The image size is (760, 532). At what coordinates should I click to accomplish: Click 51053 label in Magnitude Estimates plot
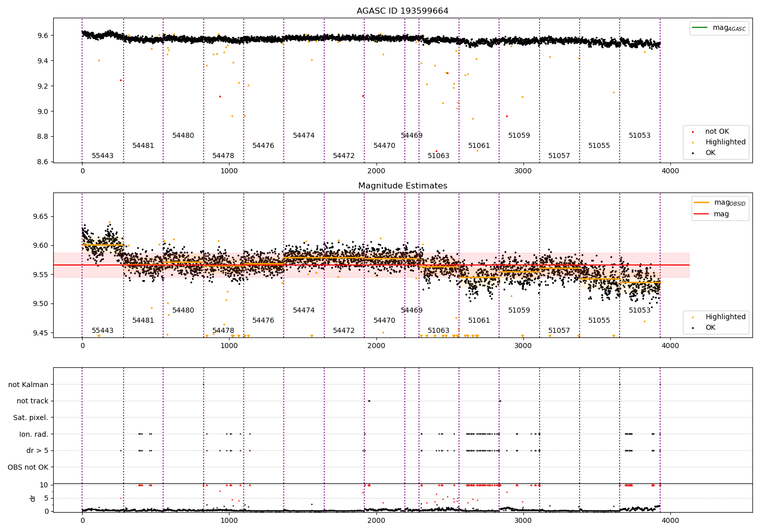tap(639, 311)
